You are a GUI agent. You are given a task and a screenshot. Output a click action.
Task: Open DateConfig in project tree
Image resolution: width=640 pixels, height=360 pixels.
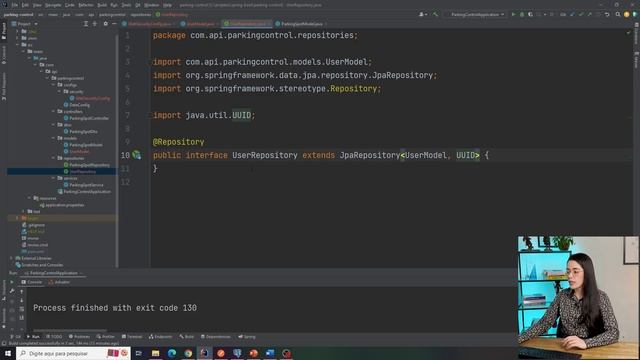[x=79, y=105]
